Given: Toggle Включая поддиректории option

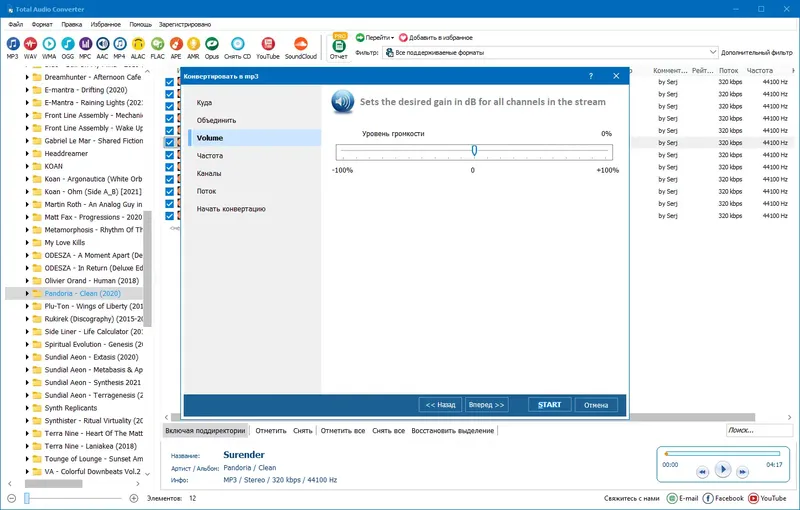Looking at the screenshot, I should tap(205, 430).
